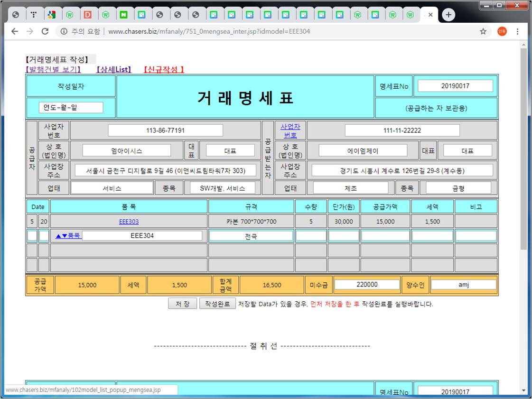Click the 품목 input containing EEE304
Image resolution: width=532 pixels, height=399 pixels.
tap(142, 235)
